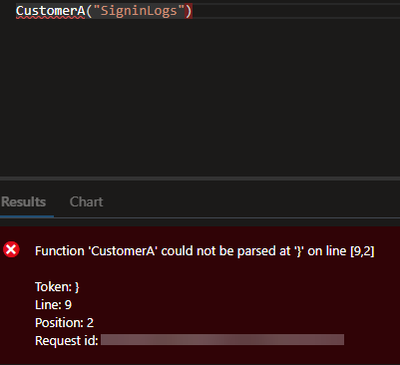The image size is (400, 365).
Task: Click the highlighted closing parenthesis in query
Action: [189, 11]
